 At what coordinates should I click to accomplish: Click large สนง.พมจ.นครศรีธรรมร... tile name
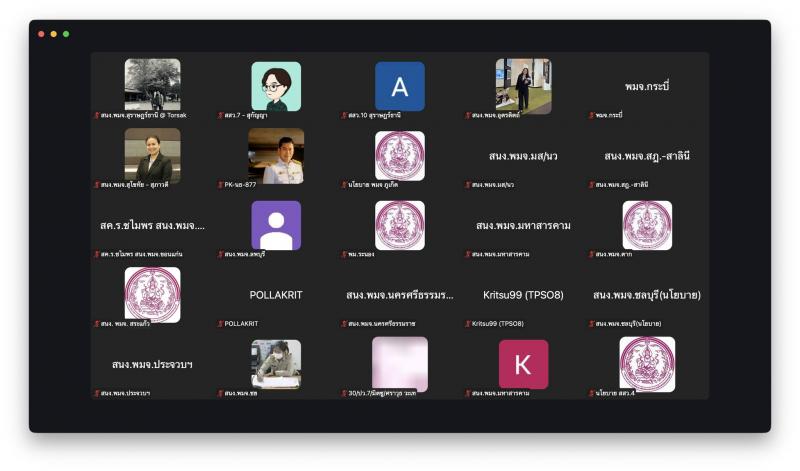(x=399, y=295)
